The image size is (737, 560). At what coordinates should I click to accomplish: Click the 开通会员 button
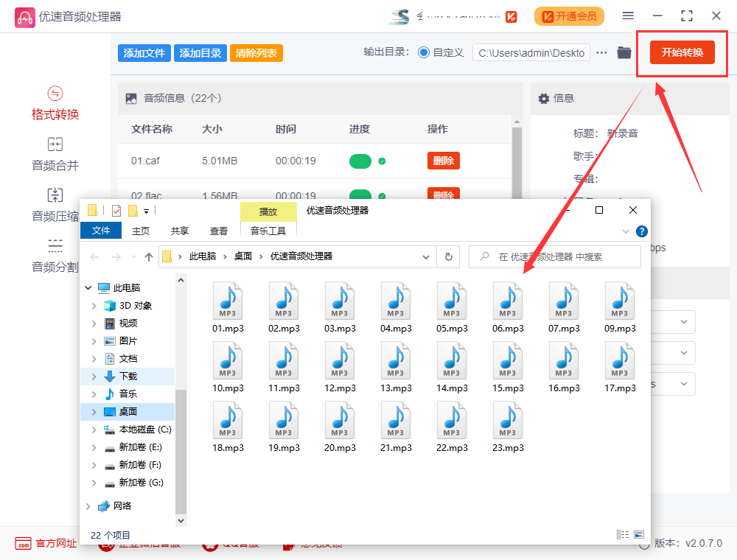(569, 16)
